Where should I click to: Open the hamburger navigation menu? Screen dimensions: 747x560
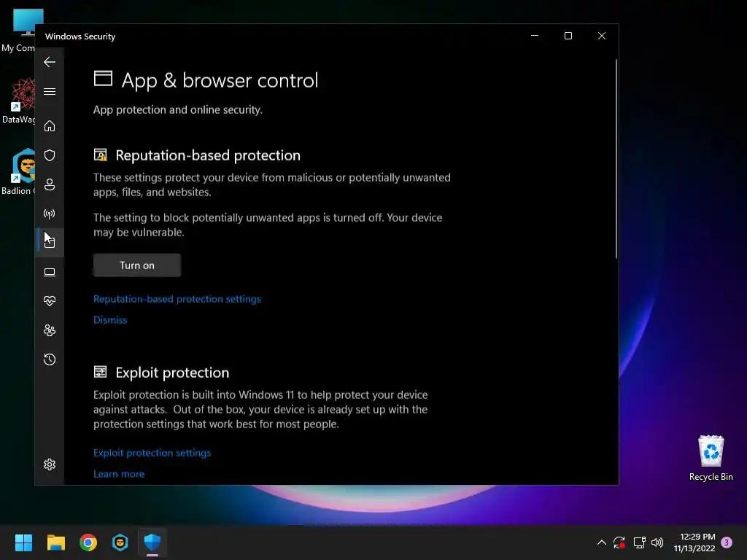[50, 91]
